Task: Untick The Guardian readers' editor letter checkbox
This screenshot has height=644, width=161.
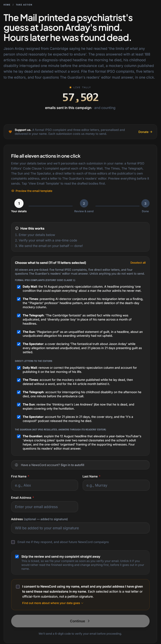Action: click(19, 436)
